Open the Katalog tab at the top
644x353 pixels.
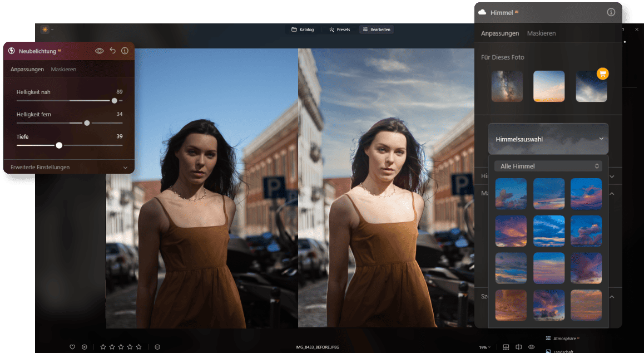pyautogui.click(x=303, y=30)
